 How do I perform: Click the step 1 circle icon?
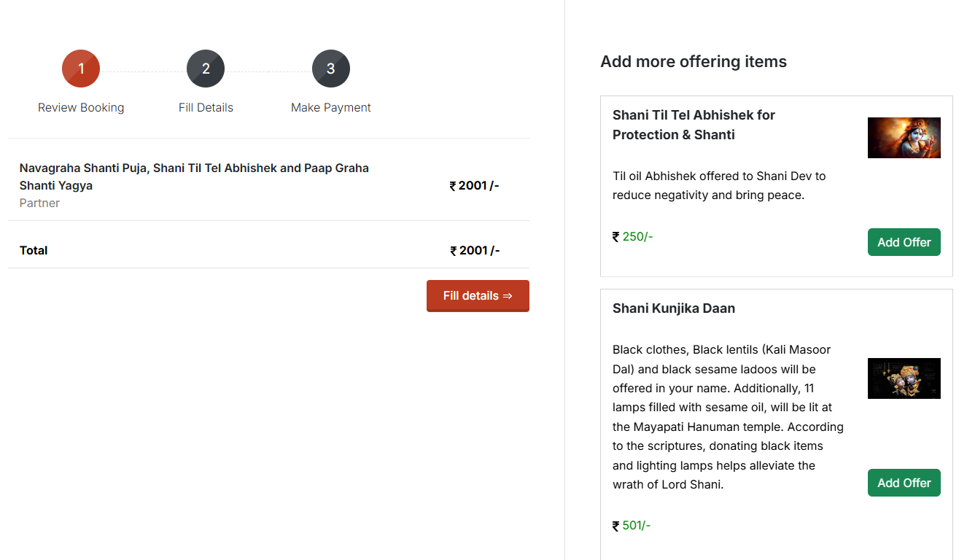point(81,69)
